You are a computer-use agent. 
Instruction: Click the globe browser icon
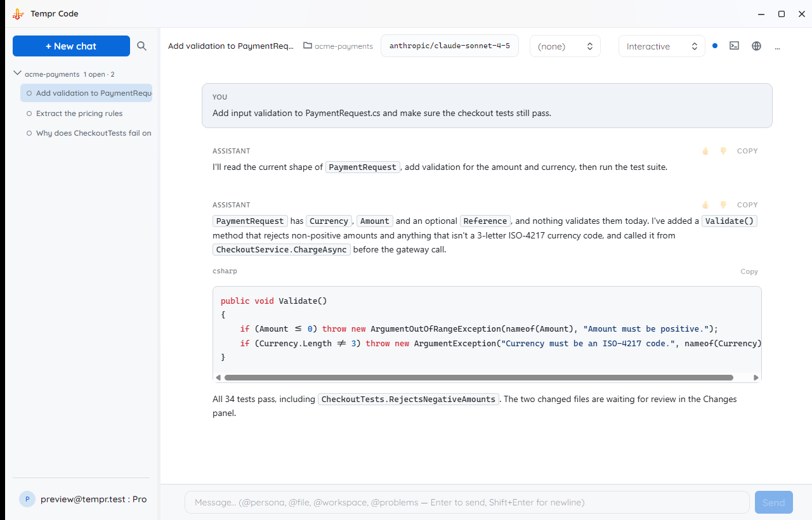[756, 46]
